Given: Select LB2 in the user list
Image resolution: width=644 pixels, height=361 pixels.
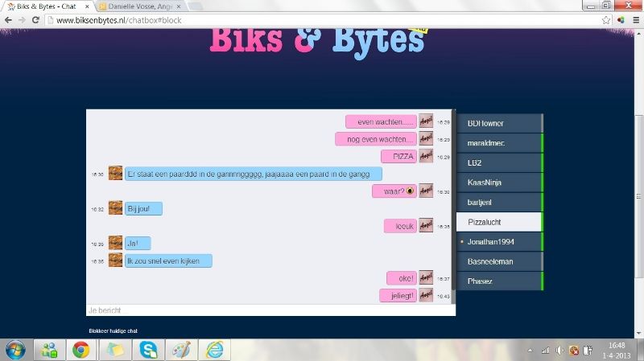Looking at the screenshot, I should [499, 163].
